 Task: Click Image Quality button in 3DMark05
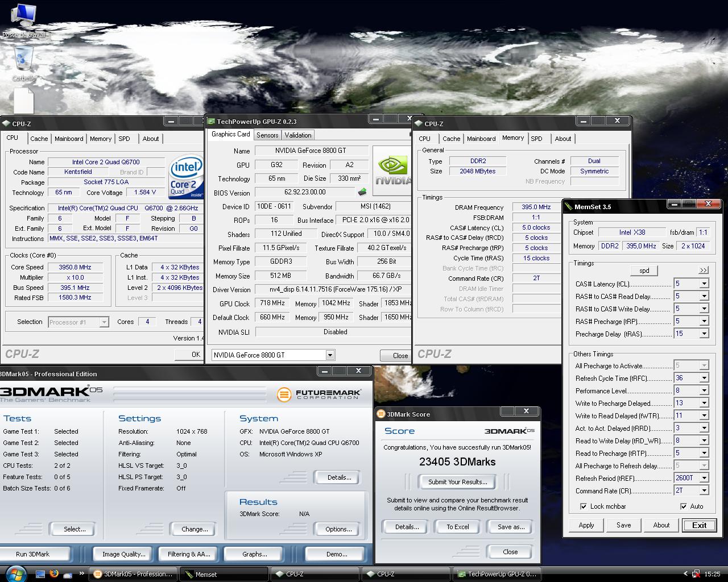click(124, 554)
